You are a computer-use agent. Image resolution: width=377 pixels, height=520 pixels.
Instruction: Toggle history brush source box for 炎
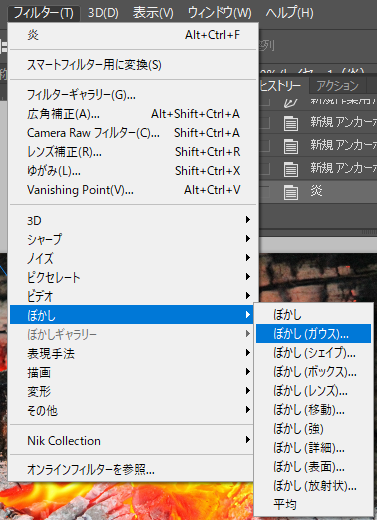265,192
